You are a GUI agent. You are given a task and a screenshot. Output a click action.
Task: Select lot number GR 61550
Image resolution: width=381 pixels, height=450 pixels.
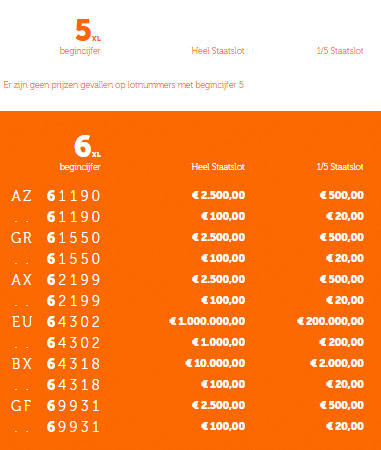point(56,238)
